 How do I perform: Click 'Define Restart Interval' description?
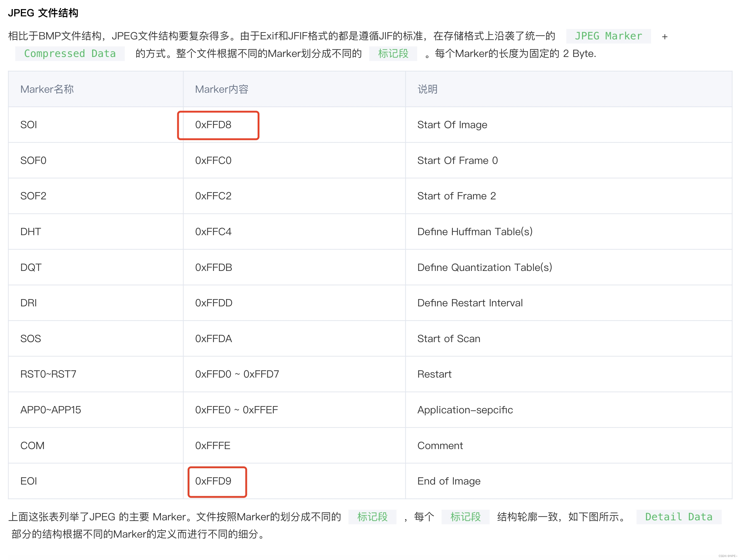470,303
